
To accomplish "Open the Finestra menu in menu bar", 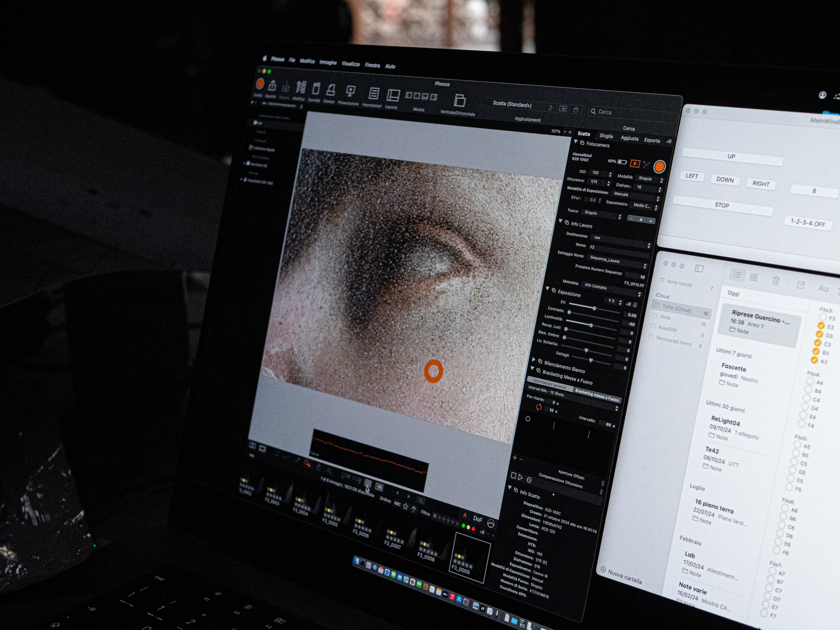I will pos(372,65).
